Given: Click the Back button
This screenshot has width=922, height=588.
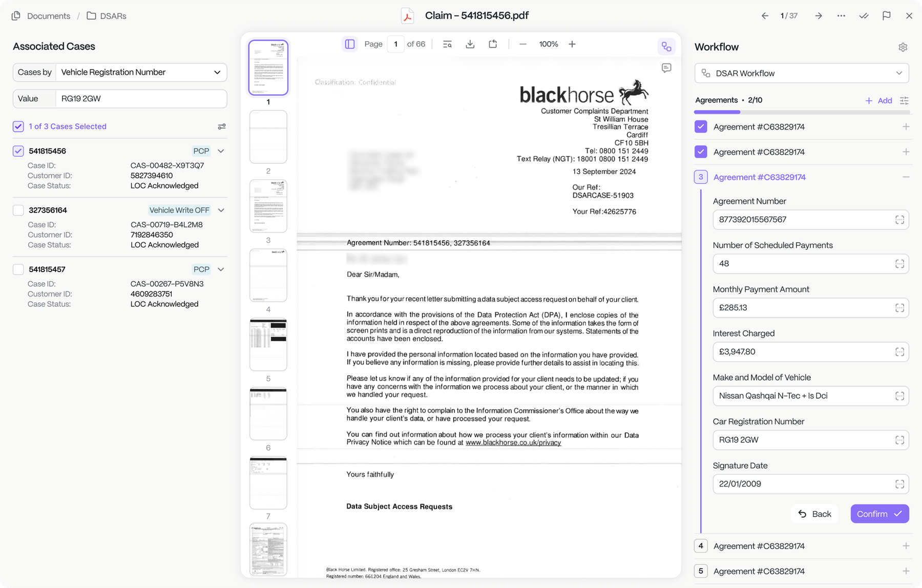Looking at the screenshot, I should [814, 514].
